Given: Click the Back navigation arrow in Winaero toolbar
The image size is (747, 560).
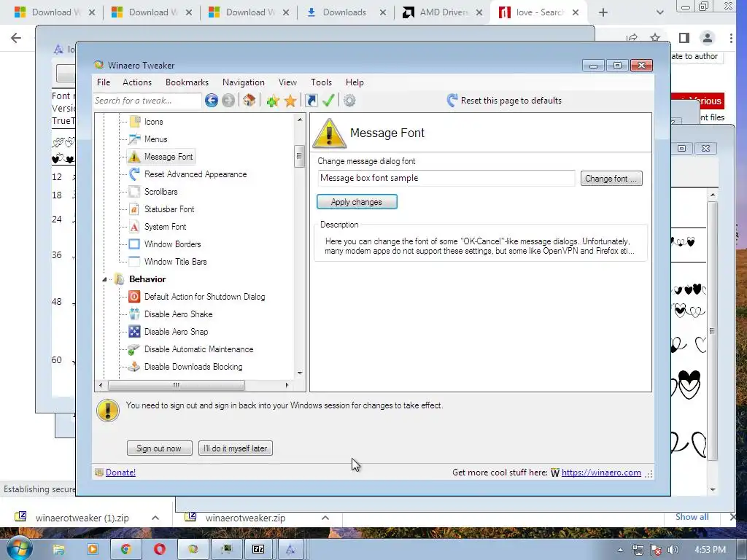Looking at the screenshot, I should click(x=212, y=101).
